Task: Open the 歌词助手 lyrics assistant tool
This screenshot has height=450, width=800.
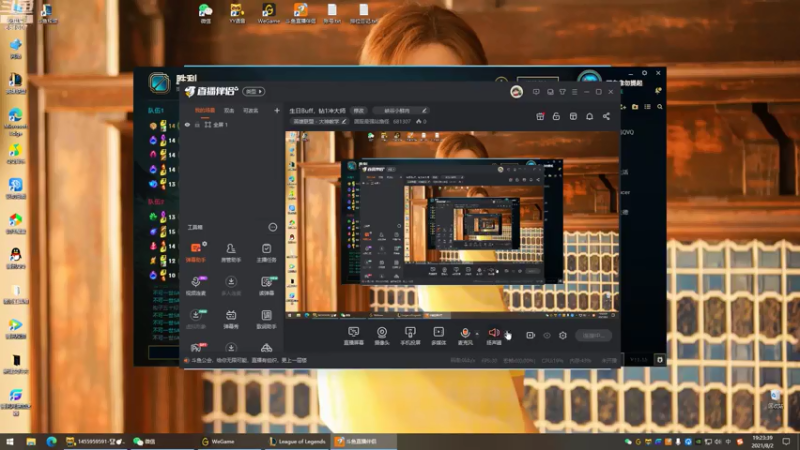Action: pos(266,318)
